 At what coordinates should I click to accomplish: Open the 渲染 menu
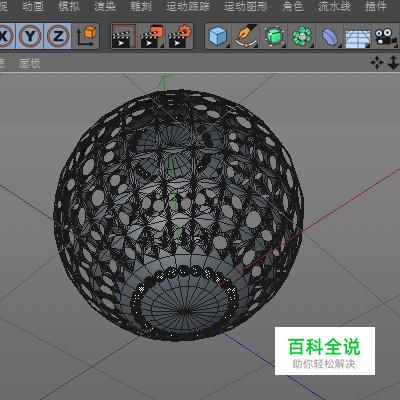pos(105,6)
